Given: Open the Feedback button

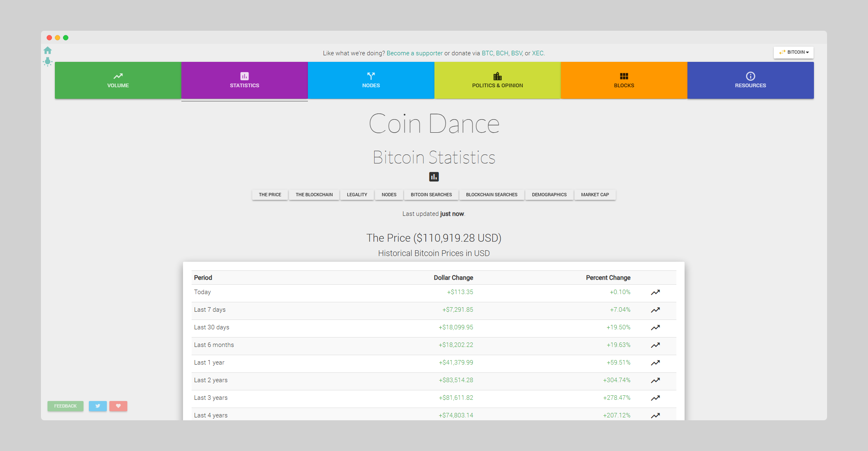Looking at the screenshot, I should click(x=66, y=406).
